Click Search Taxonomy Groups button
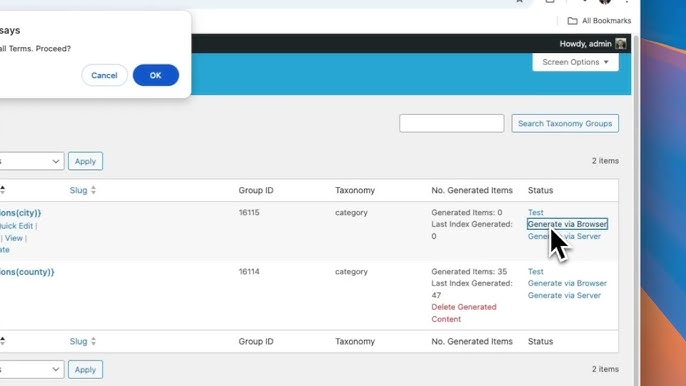 [565, 123]
